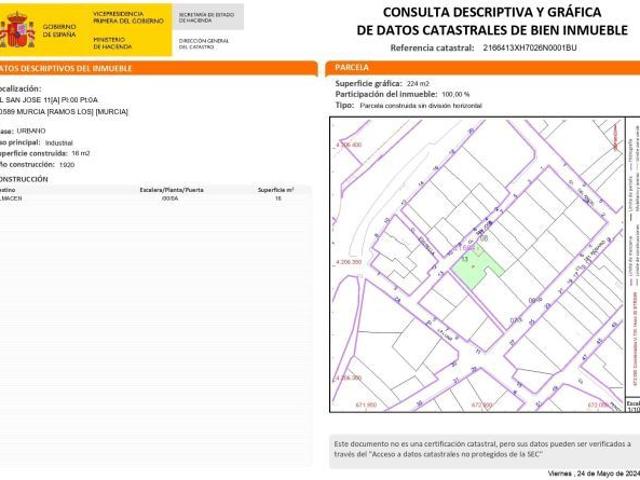Click the red north arrow on map
The height and width of the screenshot is (480, 640).
point(620,139)
